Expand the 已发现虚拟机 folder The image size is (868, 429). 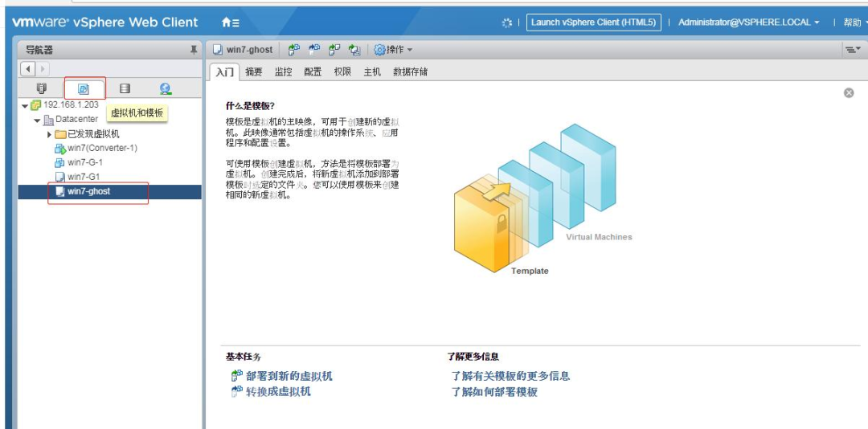point(49,134)
